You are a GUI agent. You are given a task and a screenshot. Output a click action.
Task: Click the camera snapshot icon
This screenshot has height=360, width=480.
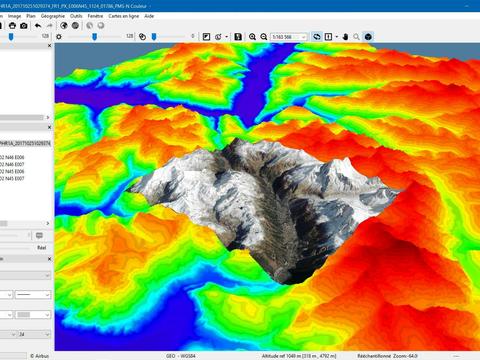point(24,26)
